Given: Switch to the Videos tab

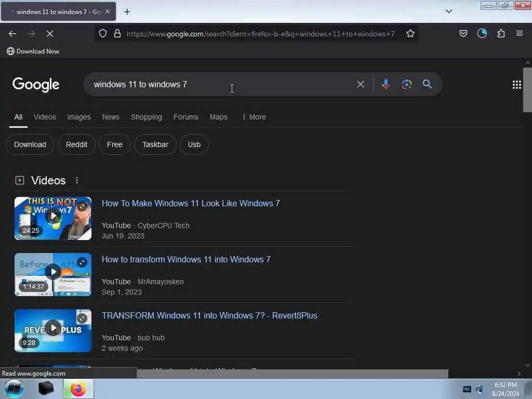Looking at the screenshot, I should pos(45,117).
